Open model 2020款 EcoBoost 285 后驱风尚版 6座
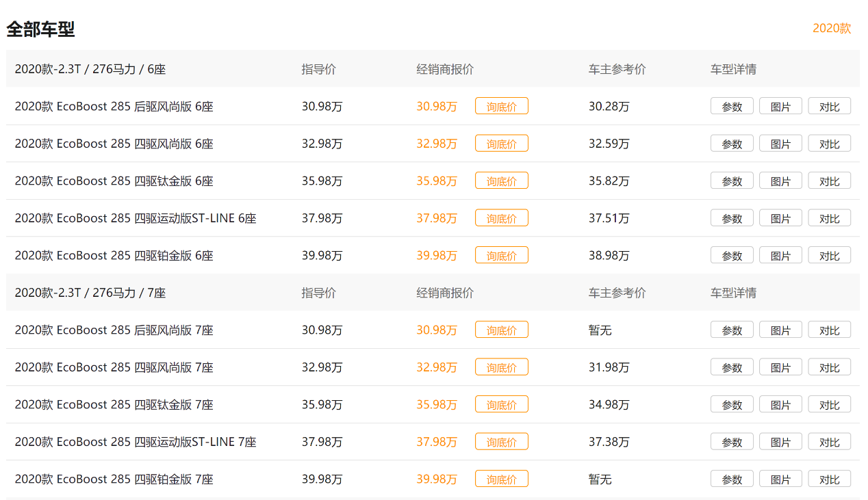The image size is (868, 500). point(114,106)
